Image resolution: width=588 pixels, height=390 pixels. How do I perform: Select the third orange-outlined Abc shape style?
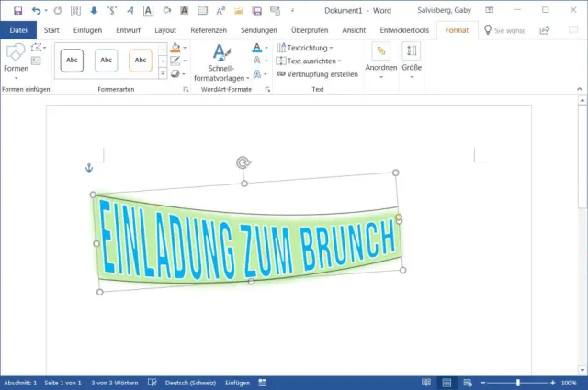140,61
